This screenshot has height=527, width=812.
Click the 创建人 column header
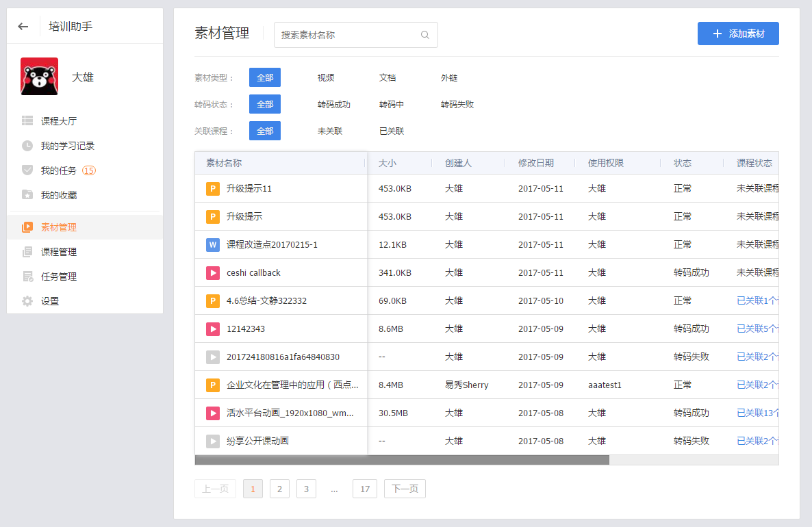point(458,163)
